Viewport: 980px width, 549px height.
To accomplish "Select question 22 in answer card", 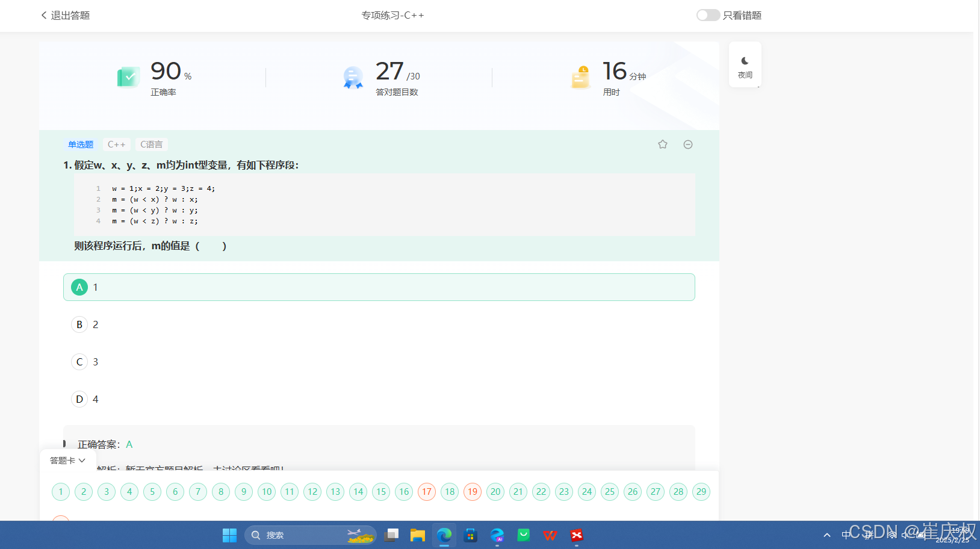I will tap(541, 492).
